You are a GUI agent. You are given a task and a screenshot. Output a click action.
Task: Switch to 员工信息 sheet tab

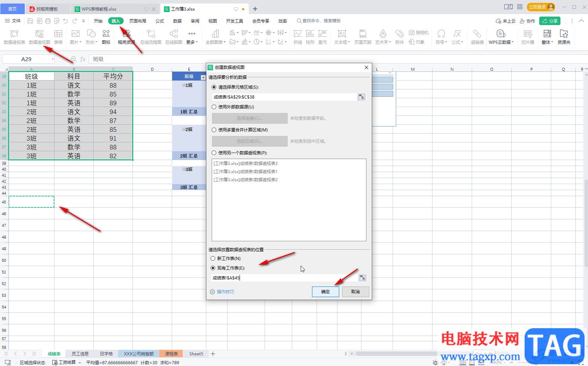[x=80, y=354]
